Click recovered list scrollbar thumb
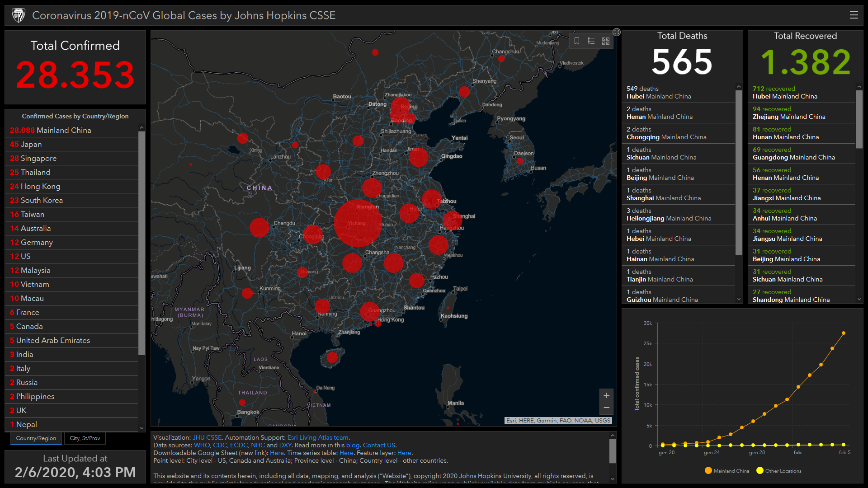The height and width of the screenshot is (488, 868). (x=859, y=119)
